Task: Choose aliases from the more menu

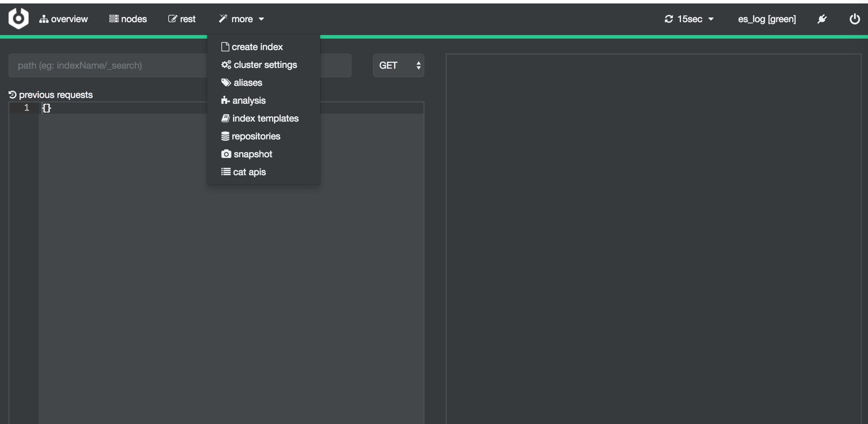Action: click(x=242, y=83)
